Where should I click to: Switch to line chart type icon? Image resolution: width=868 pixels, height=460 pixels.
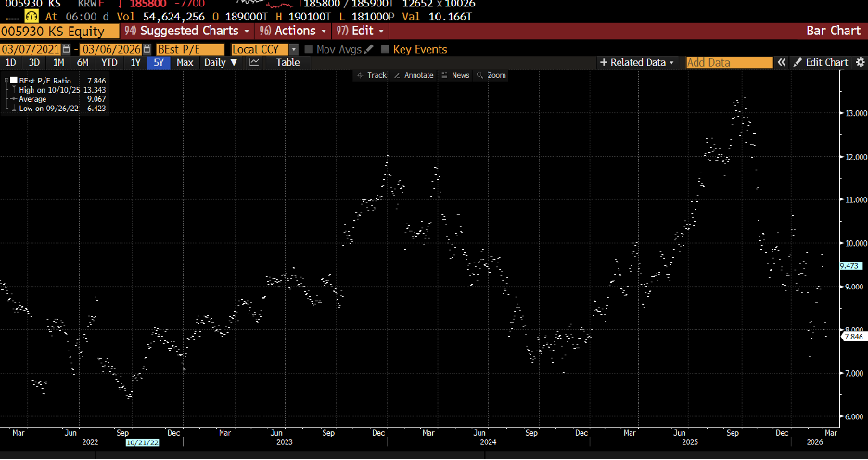(254, 62)
